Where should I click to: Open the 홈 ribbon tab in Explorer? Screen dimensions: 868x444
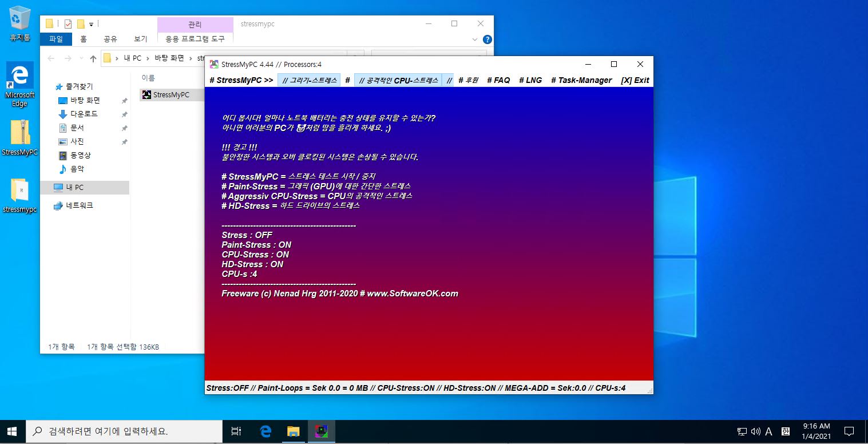(x=84, y=39)
